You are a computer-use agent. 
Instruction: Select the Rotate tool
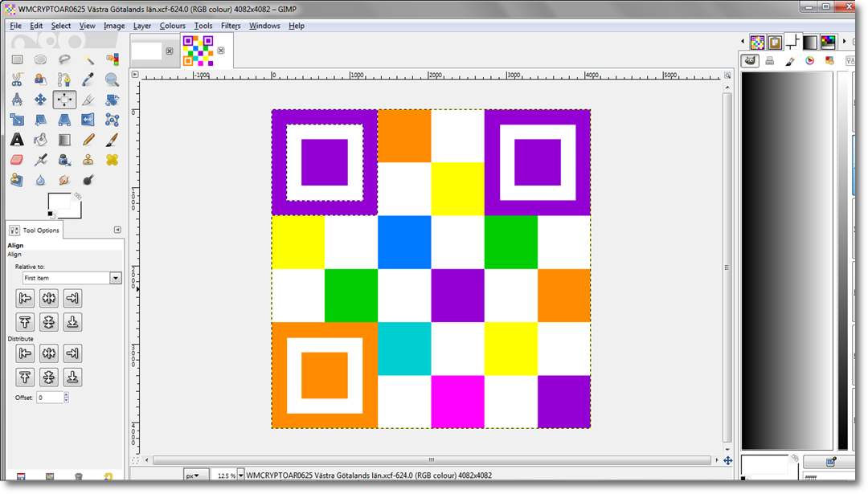pyautogui.click(x=112, y=100)
